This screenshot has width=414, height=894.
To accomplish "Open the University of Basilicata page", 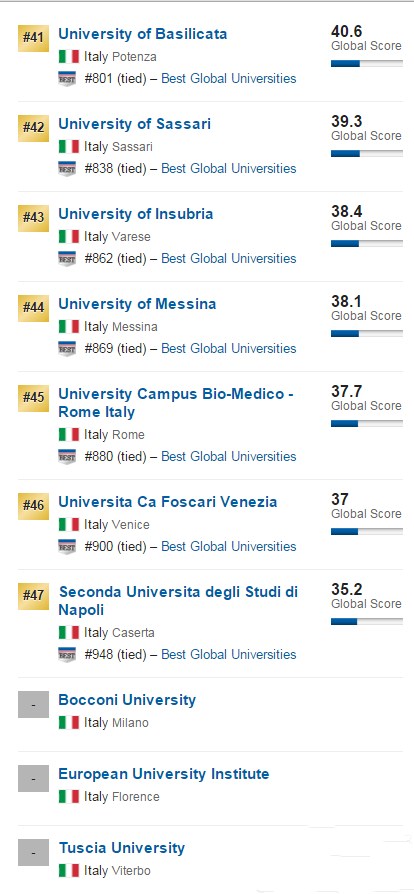I will [x=143, y=34].
